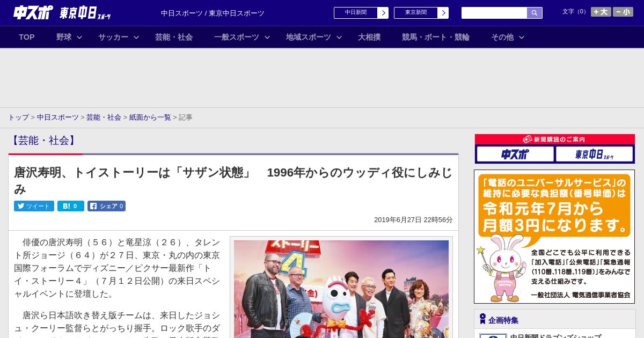The width and height of the screenshot is (644, 338).
Task: Open サッカー navigation item
Action: [113, 37]
